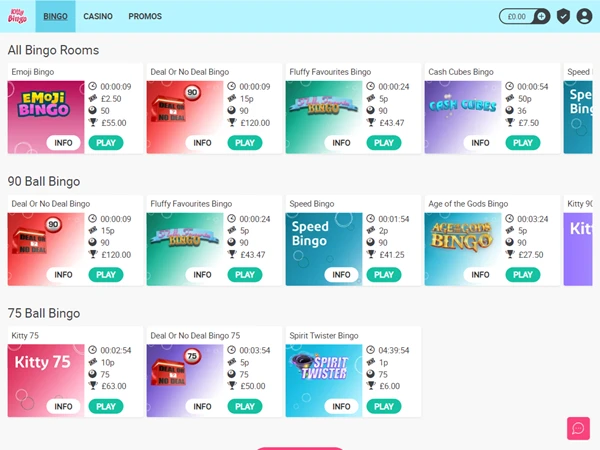Click the 04:39:54 countdown on Spirit Twister
Image resolution: width=600 pixels, height=450 pixels.
click(x=394, y=350)
